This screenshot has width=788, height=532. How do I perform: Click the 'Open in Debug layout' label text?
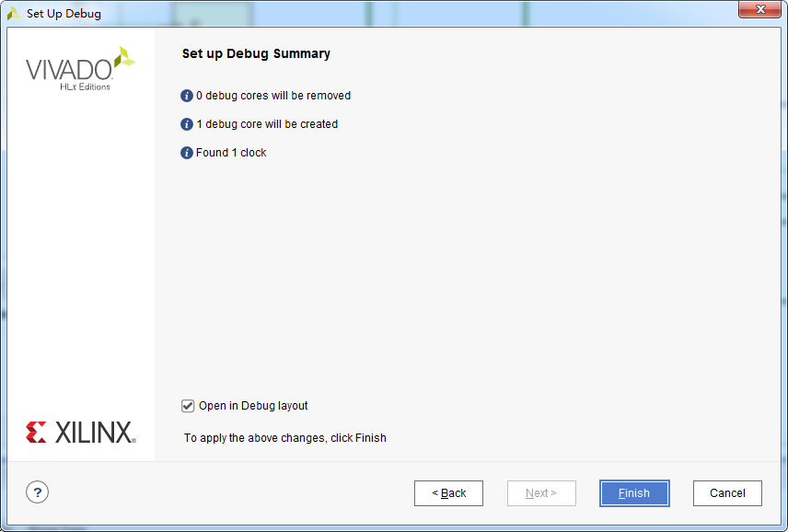253,406
